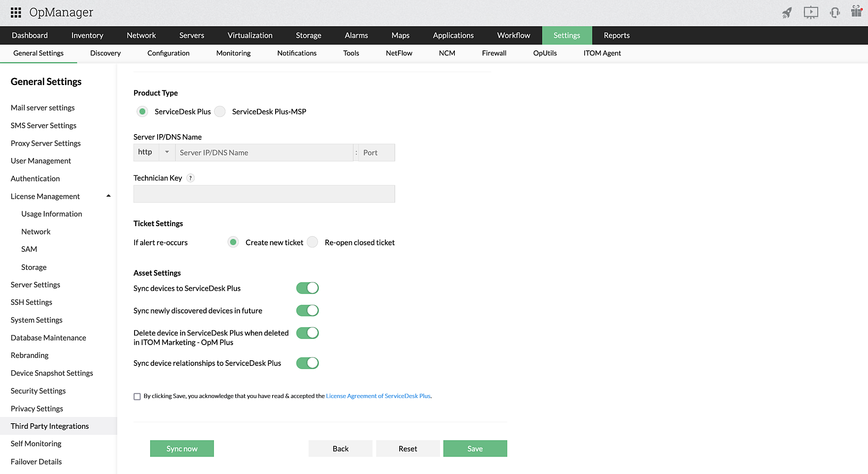Click the headset support icon

click(835, 12)
